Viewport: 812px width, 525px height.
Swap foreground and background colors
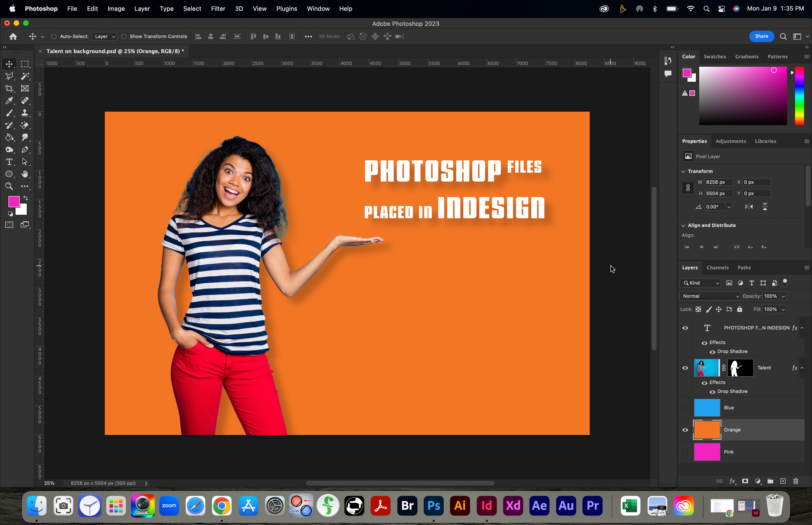point(26,198)
